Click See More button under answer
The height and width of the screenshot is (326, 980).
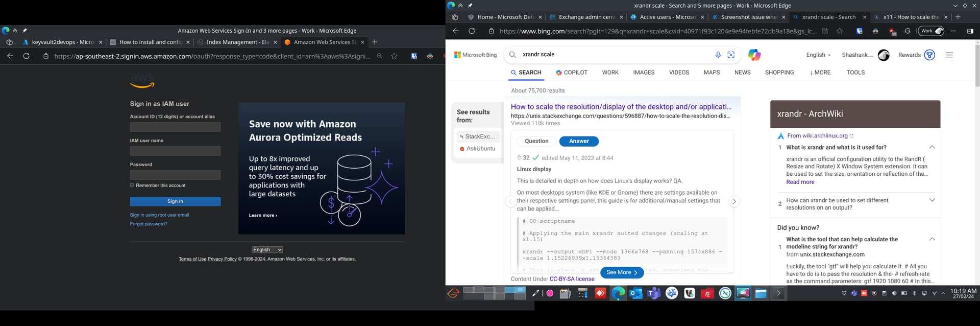pyautogui.click(x=622, y=273)
